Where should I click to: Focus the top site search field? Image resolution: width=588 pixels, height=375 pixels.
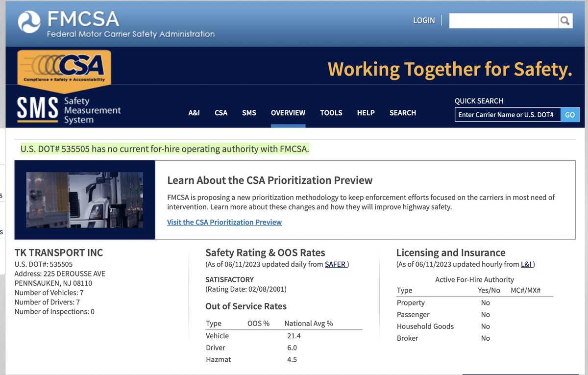(504, 21)
